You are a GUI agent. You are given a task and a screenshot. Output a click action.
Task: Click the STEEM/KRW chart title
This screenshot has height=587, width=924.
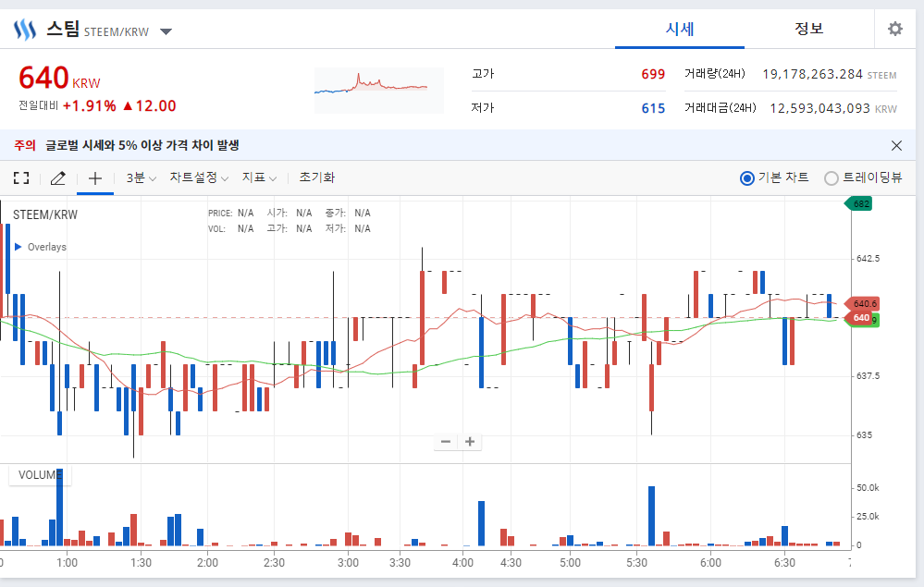[45, 214]
